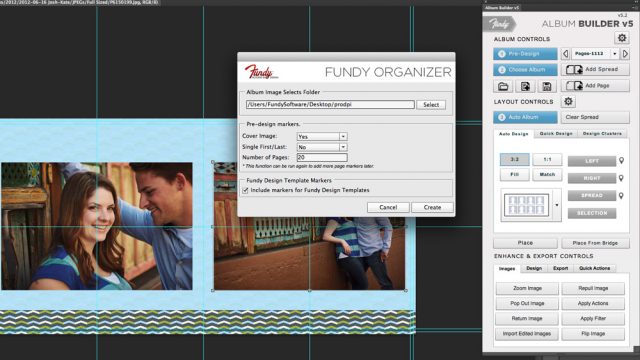Click the Pop Out Image button
Viewport: 640px width, 360px height.
click(527, 303)
